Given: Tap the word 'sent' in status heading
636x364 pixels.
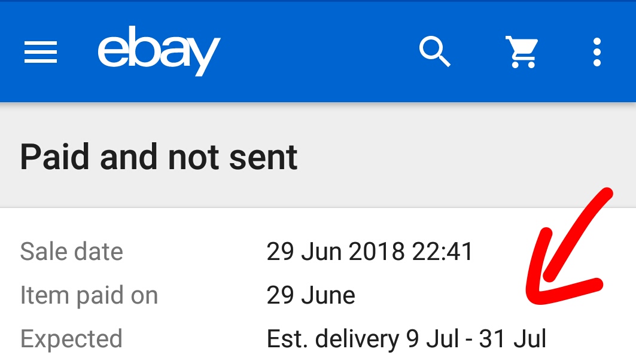Looking at the screenshot, I should [263, 158].
